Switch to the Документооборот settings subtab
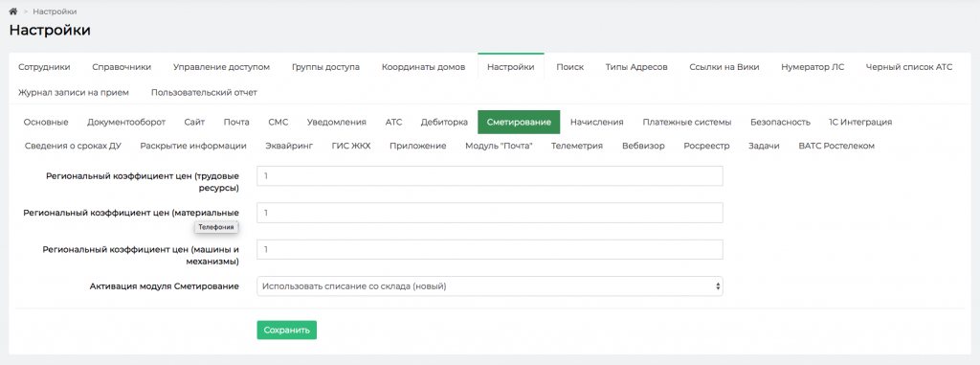The height and width of the screenshot is (365, 980). coord(126,122)
